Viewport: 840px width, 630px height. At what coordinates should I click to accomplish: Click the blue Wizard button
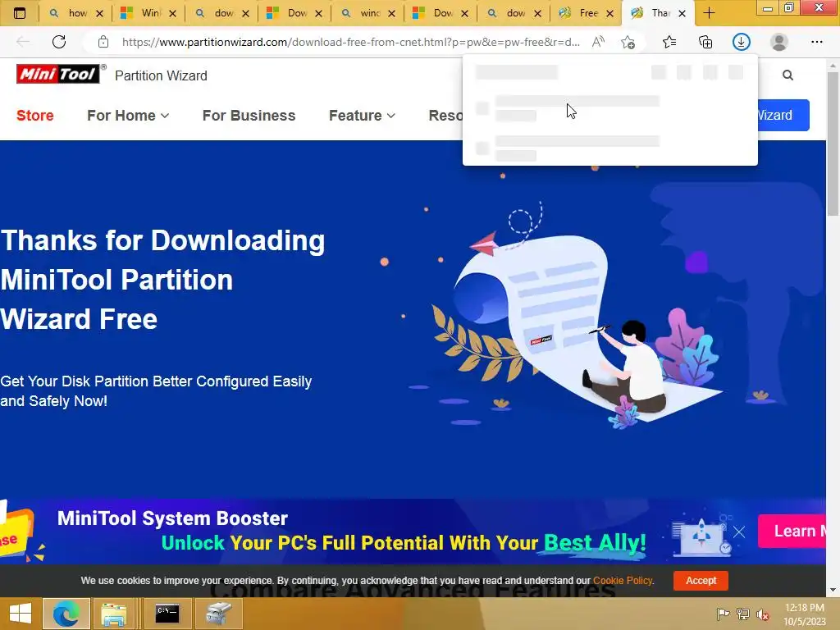point(783,115)
